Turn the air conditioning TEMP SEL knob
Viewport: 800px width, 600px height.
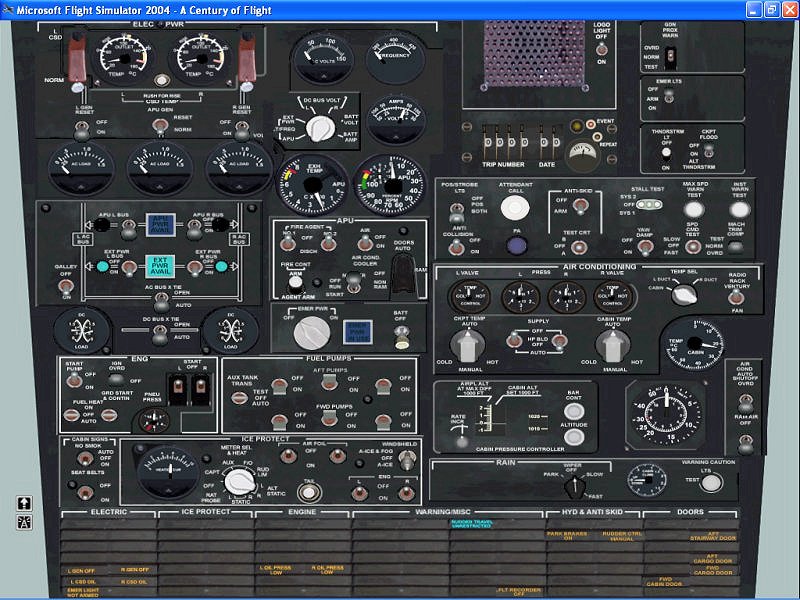[x=684, y=294]
